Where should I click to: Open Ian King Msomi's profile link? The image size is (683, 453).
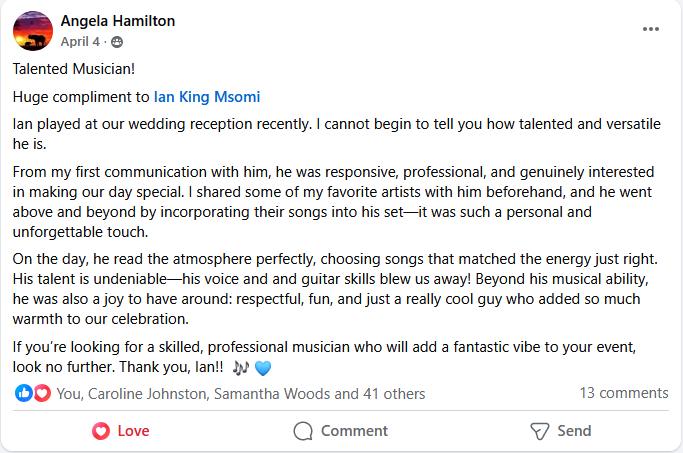click(207, 97)
